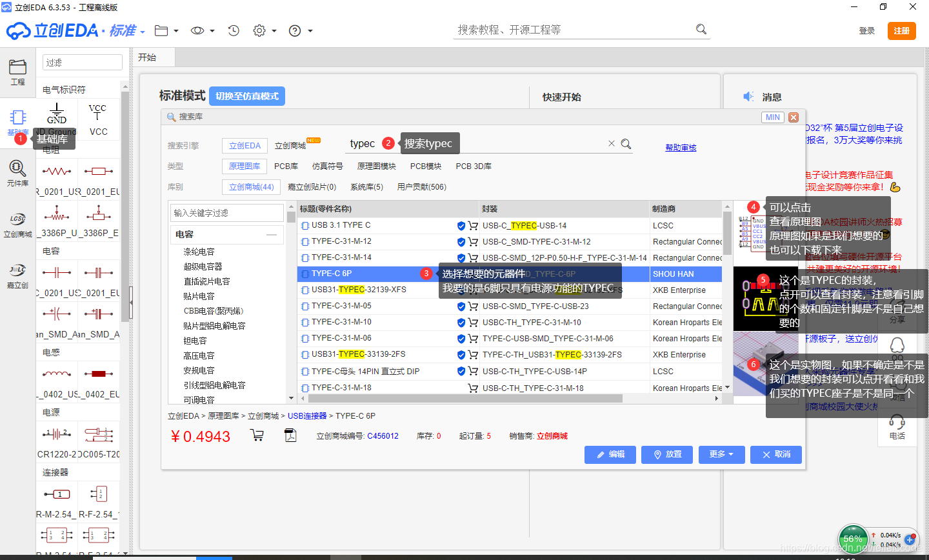Screen dimensions: 929x560
Task: Open the help question mark dropdown
Action: [x=300, y=30]
